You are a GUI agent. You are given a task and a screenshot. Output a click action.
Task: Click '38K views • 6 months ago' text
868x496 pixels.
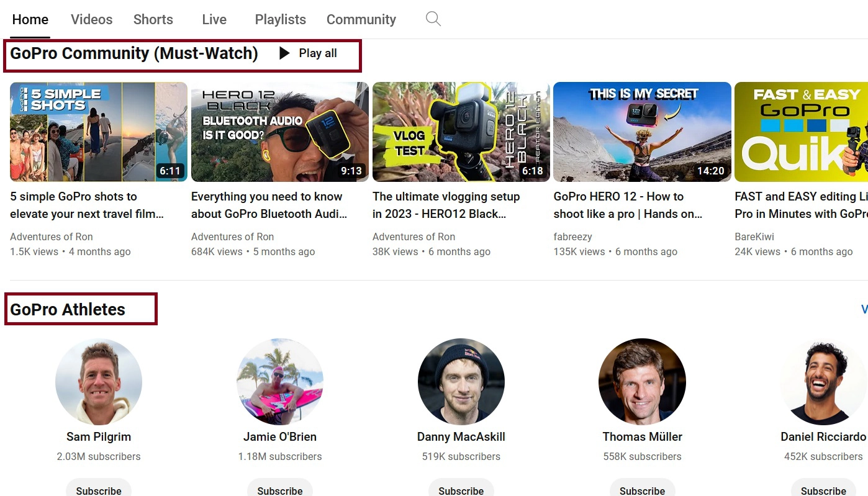coord(432,252)
